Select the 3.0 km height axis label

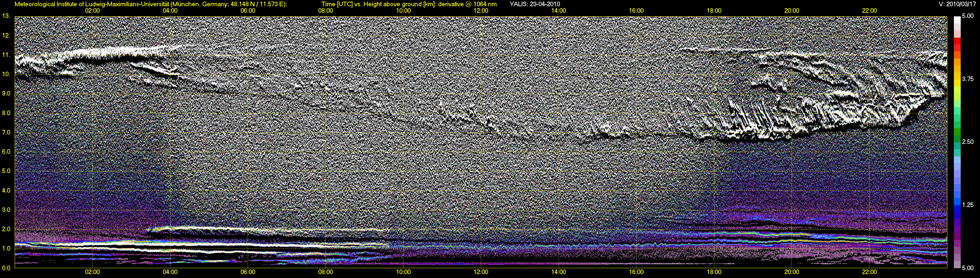pyautogui.click(x=6, y=209)
